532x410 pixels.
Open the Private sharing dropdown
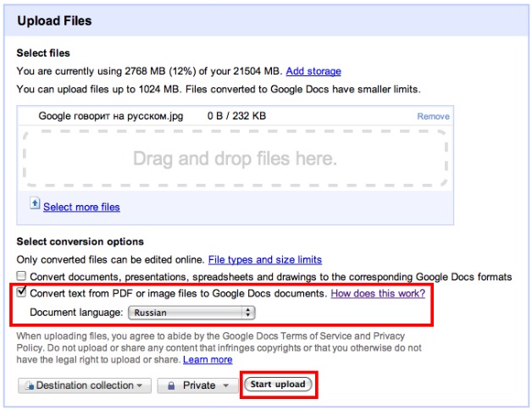(x=197, y=385)
